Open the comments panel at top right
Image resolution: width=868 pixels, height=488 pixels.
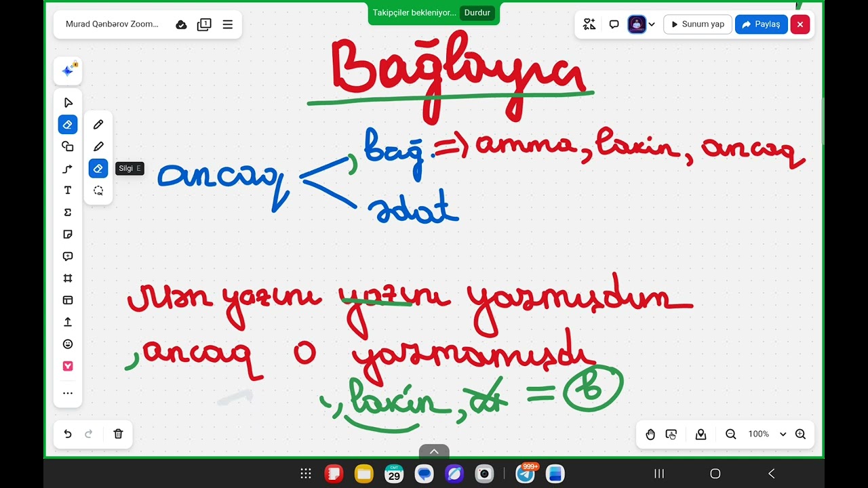tap(614, 24)
